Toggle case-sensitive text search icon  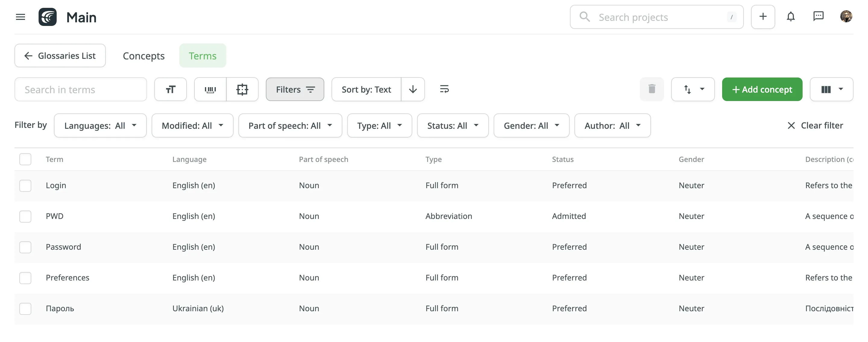click(x=171, y=89)
